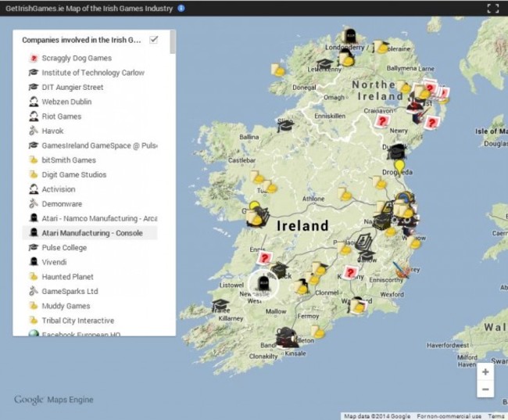Click wrench icon beside Havok
This screenshot has width=508, height=420.
click(34, 131)
